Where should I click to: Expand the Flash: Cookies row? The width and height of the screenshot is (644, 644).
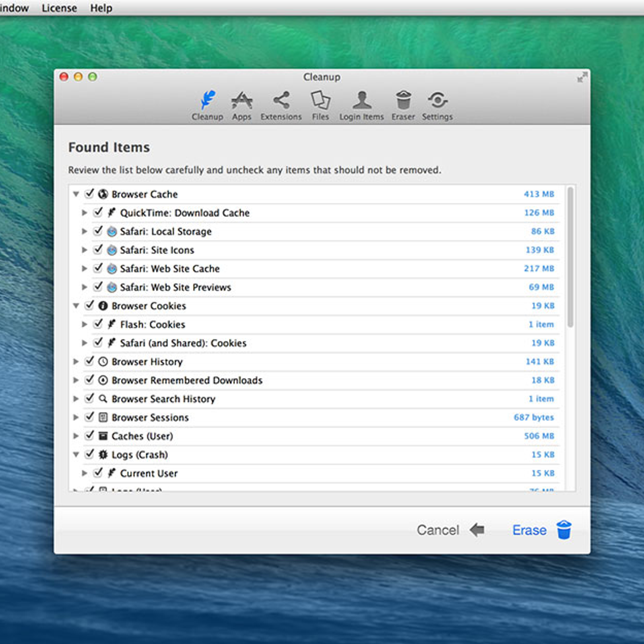coord(84,324)
